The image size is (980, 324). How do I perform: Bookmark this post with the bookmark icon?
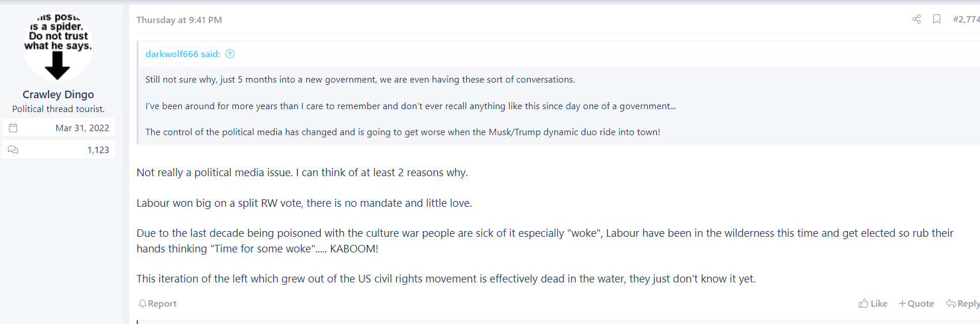pyautogui.click(x=937, y=20)
